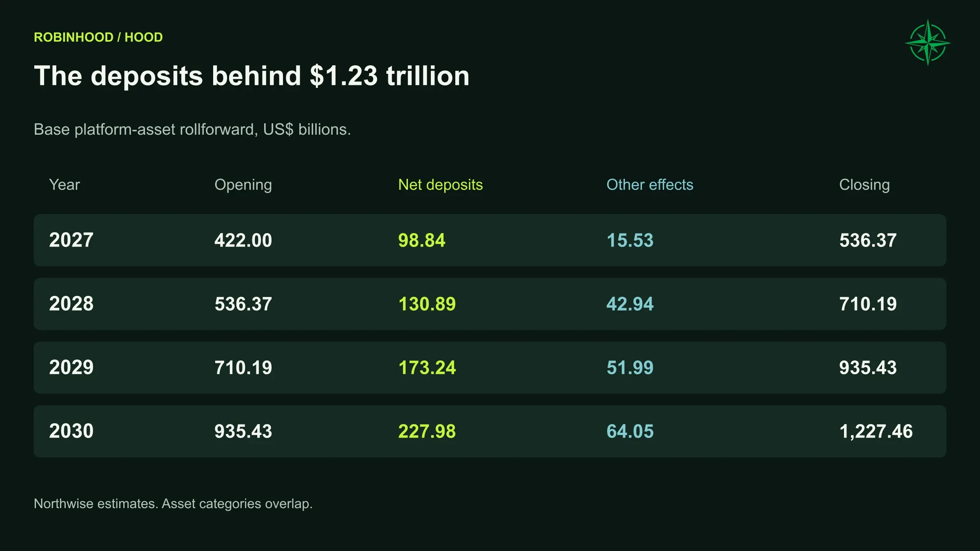Screen dimensions: 980x551
Task: Select the 2027 row year cell
Action: [x=71, y=240]
